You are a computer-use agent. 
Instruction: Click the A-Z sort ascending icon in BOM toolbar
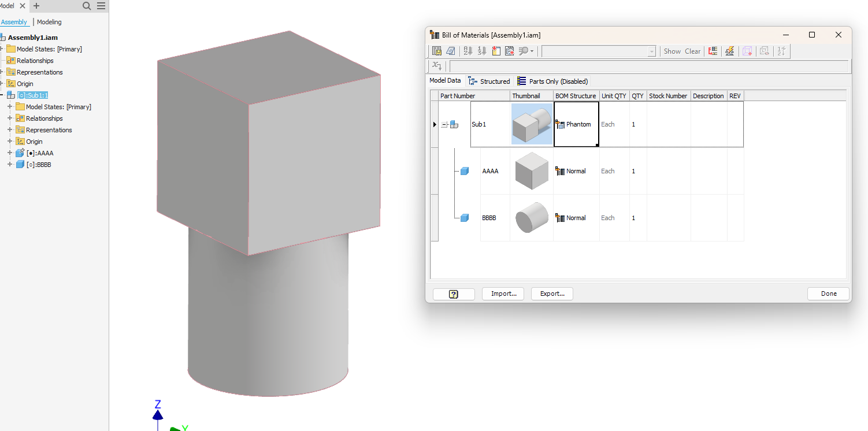click(x=468, y=51)
